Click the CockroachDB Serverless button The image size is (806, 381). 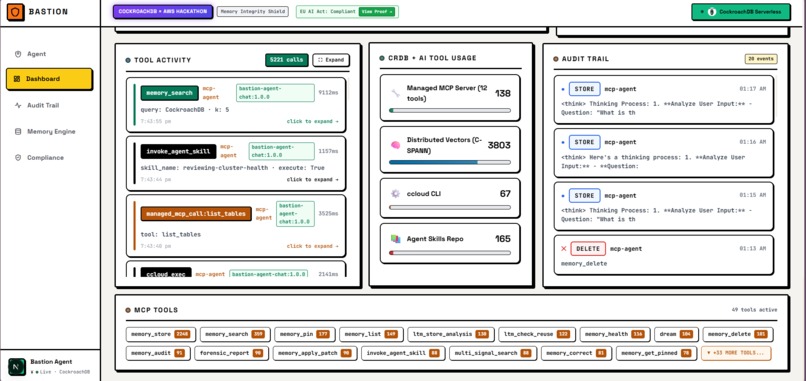click(740, 12)
